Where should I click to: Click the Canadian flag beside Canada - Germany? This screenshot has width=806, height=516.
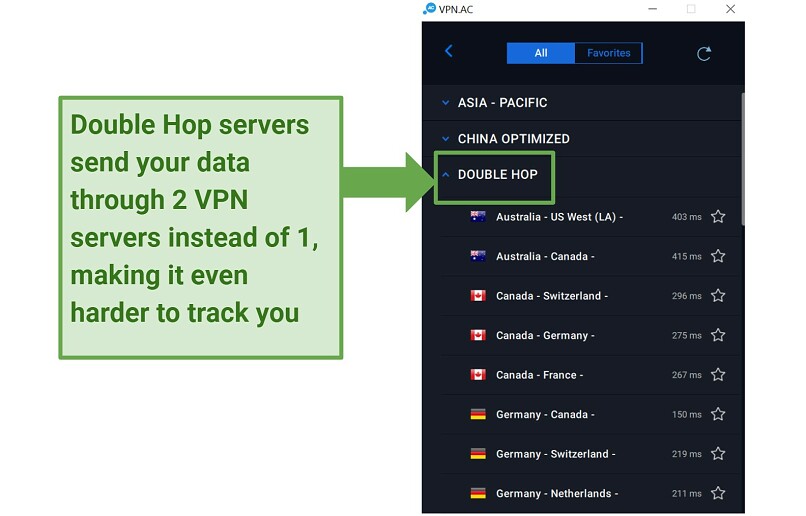[x=478, y=335]
